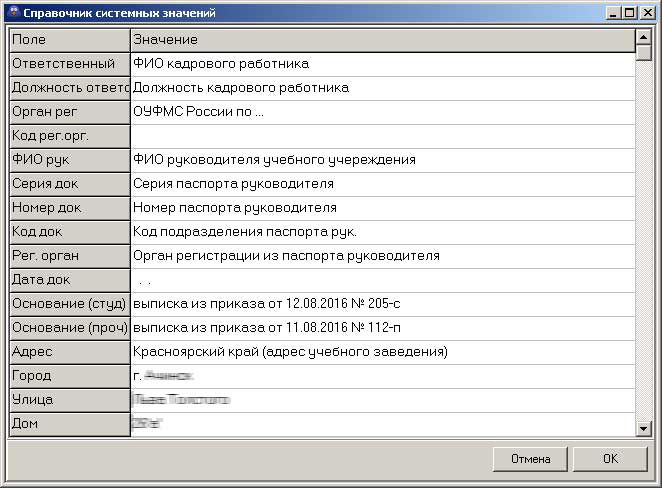The width and height of the screenshot is (662, 488).
Task: Click the Дом value cell
Action: coord(383,425)
